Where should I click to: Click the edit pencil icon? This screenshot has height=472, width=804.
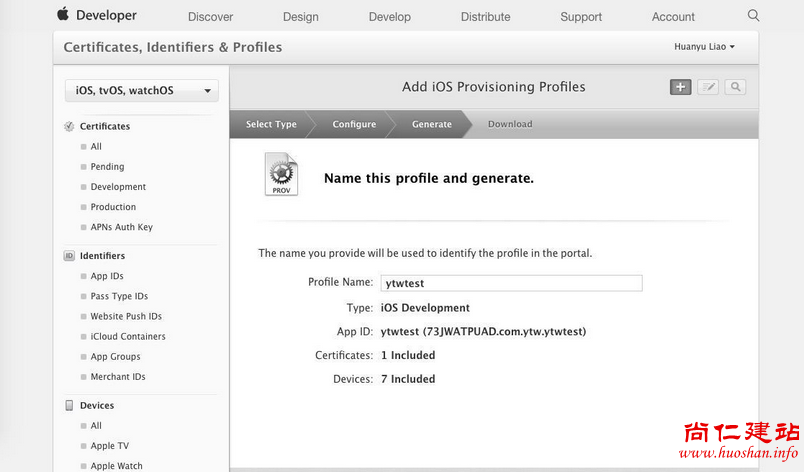[708, 87]
